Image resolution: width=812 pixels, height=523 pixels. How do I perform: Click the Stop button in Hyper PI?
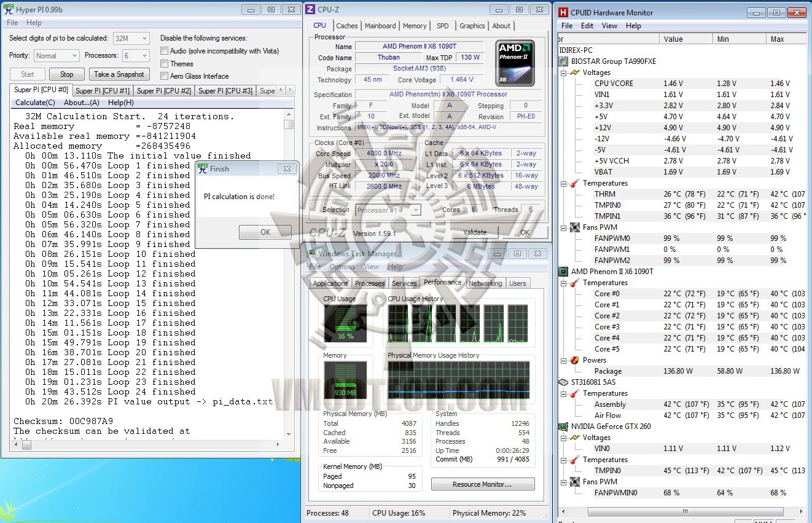tap(67, 74)
